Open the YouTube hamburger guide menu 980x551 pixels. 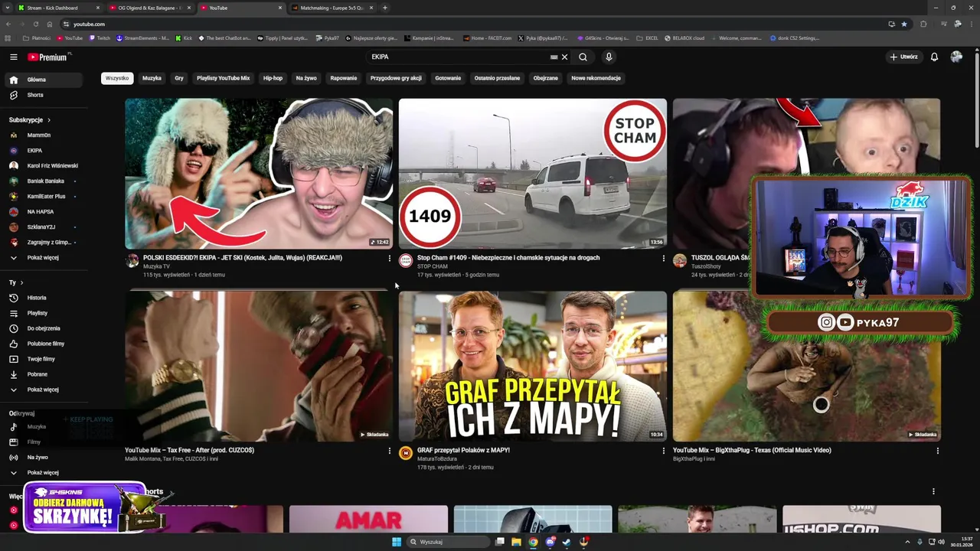pyautogui.click(x=13, y=57)
